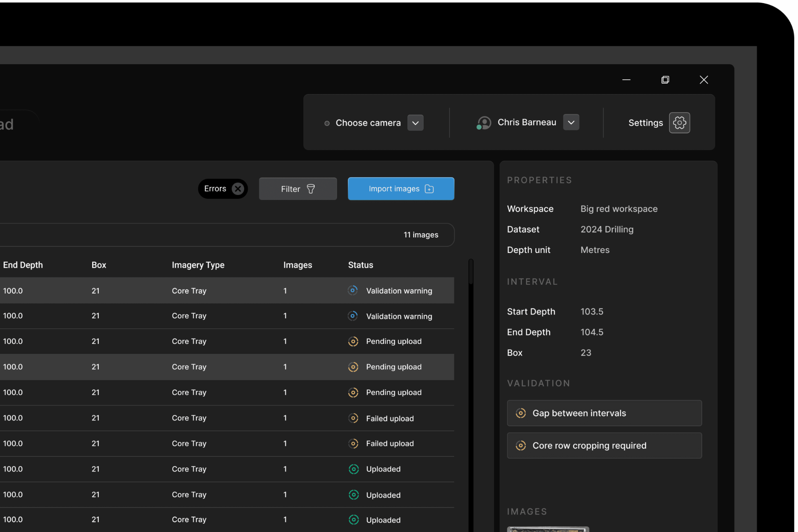Click "Core Tray" in the first Uploaded row

(x=189, y=469)
